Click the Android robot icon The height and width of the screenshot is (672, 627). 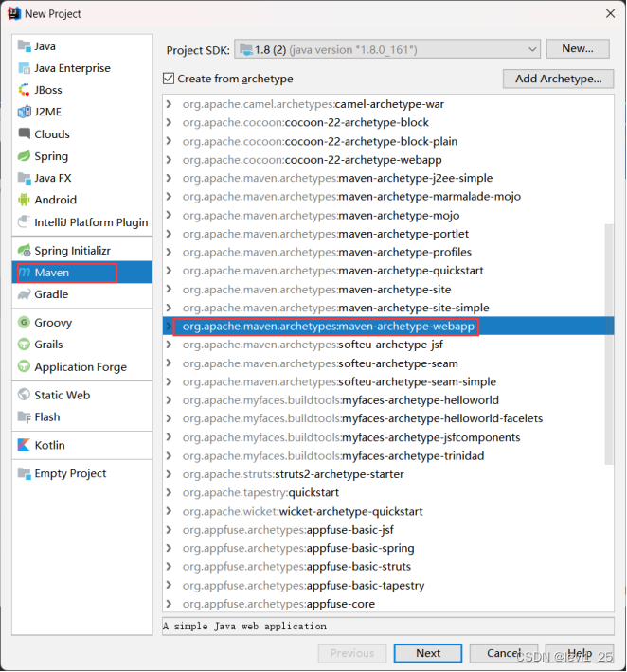24,200
